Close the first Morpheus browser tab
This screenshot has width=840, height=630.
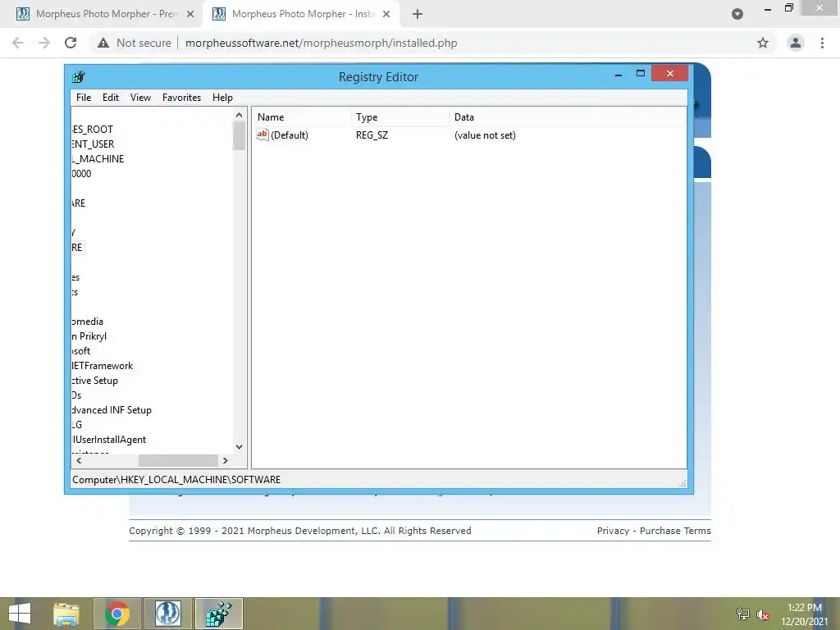click(190, 15)
